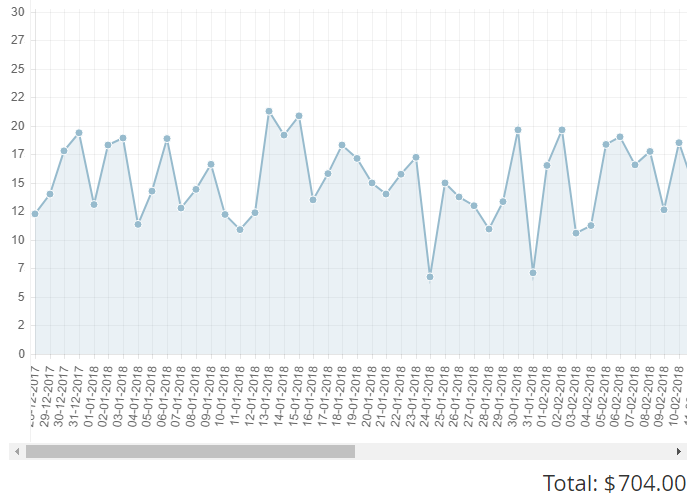Click the data point for 06-01-2018
Image resolution: width=691 pixels, height=500 pixels.
pyautogui.click(x=167, y=139)
